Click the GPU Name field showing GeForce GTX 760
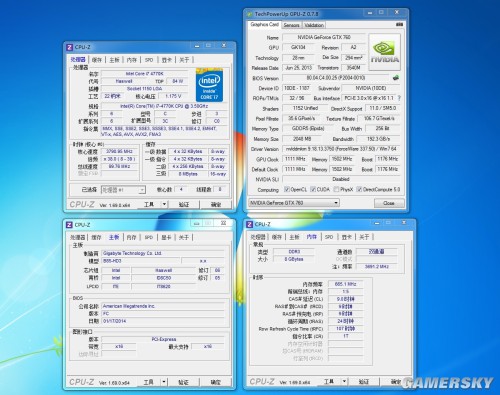The image size is (500, 395). pyautogui.click(x=324, y=37)
